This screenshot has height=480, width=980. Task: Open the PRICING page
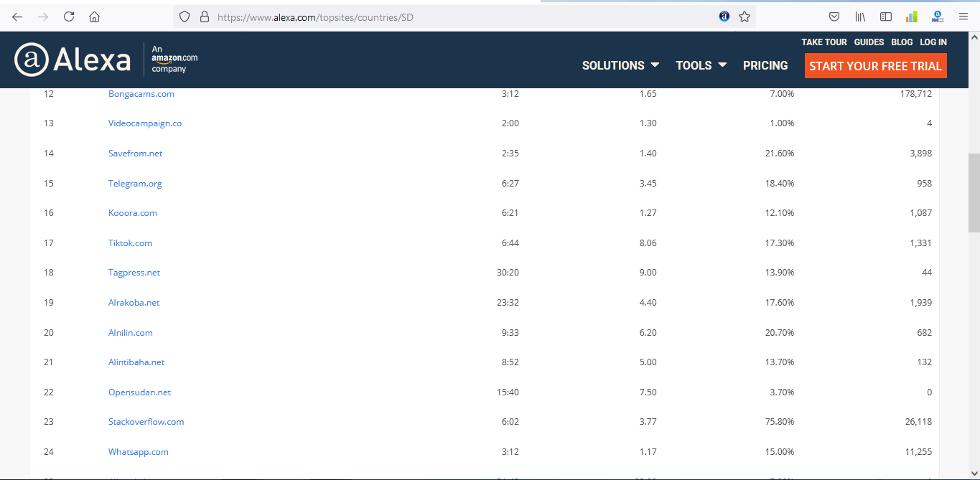coord(765,65)
